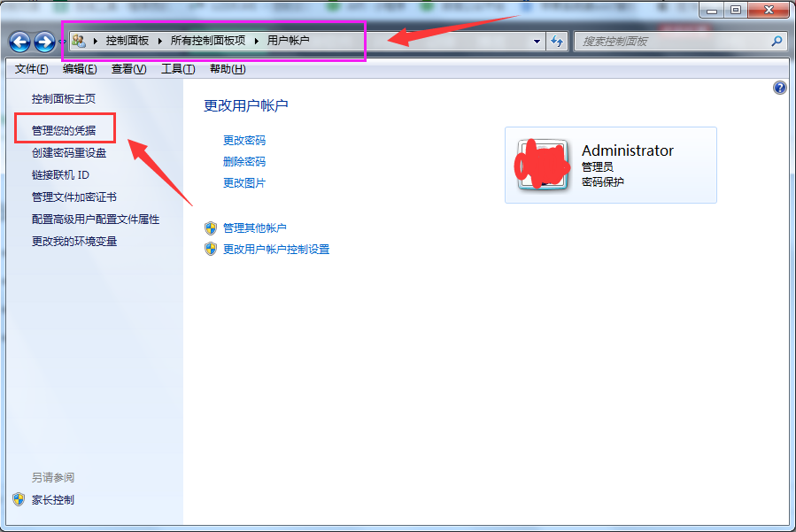Open the 帮助(H) menu
The image size is (796, 532).
228,69
